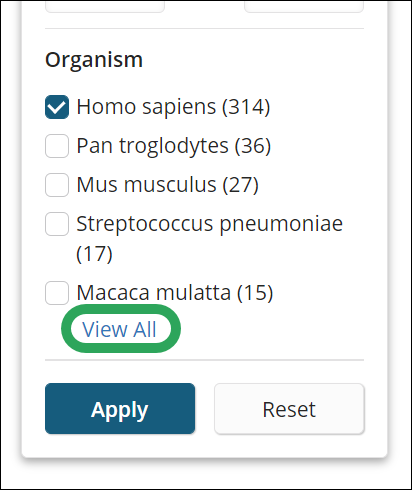Focus the left input box above Organism
Image resolution: width=412 pixels, height=490 pixels.
[105, 6]
